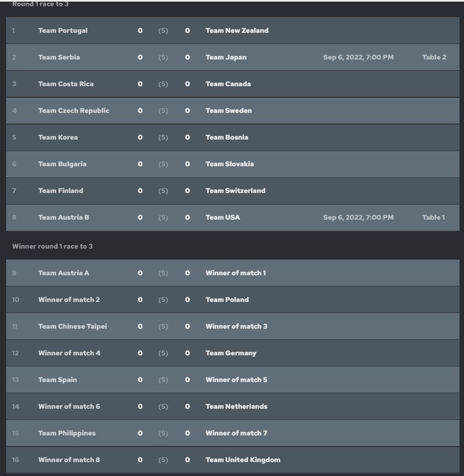
Task: Click the 'Round 1 race to 3' header
Action: [38, 5]
